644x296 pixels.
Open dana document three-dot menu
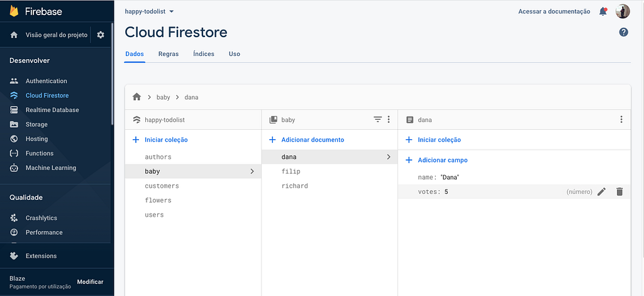tap(621, 120)
